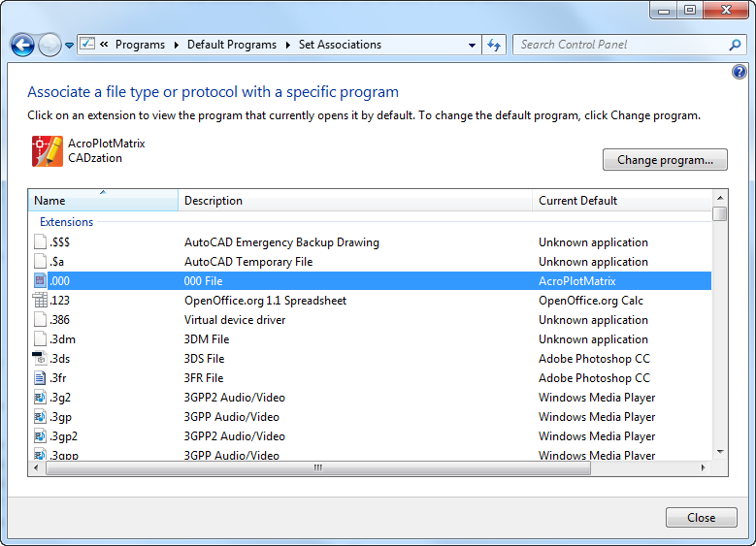Screen dimensions: 756x546
Task: Click AcroPlotMatrix in Current Default column
Action: [577, 281]
